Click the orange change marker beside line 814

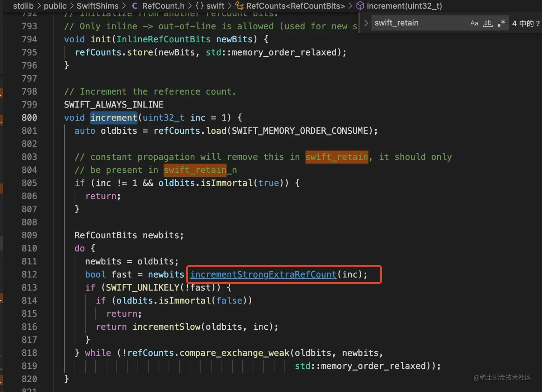click(x=1, y=298)
